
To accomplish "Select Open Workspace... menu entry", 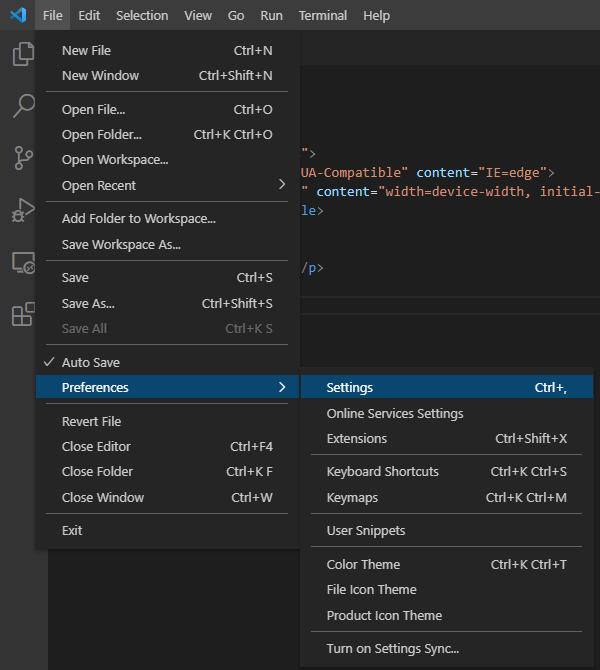I will coord(167,160).
